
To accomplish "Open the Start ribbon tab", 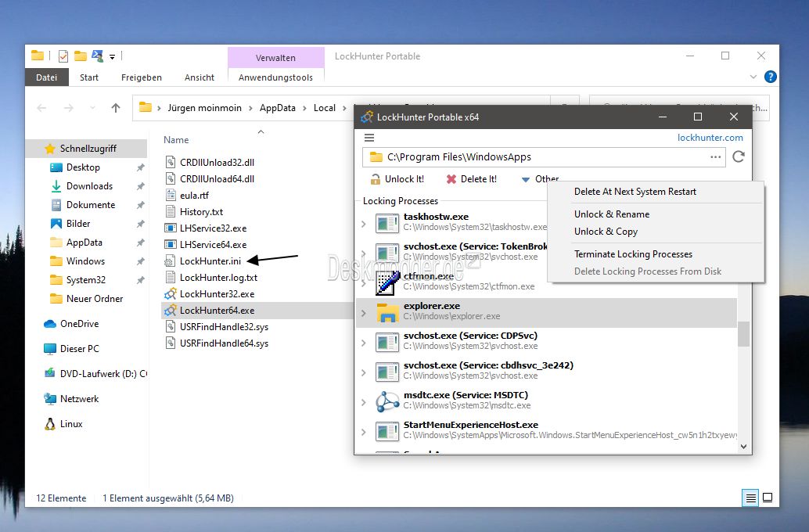I will (x=88, y=77).
